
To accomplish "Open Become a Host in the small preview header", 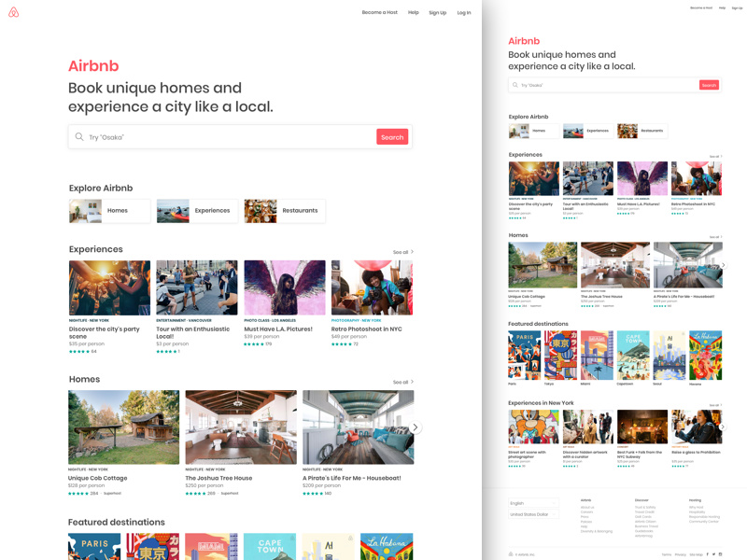I will tap(701, 8).
